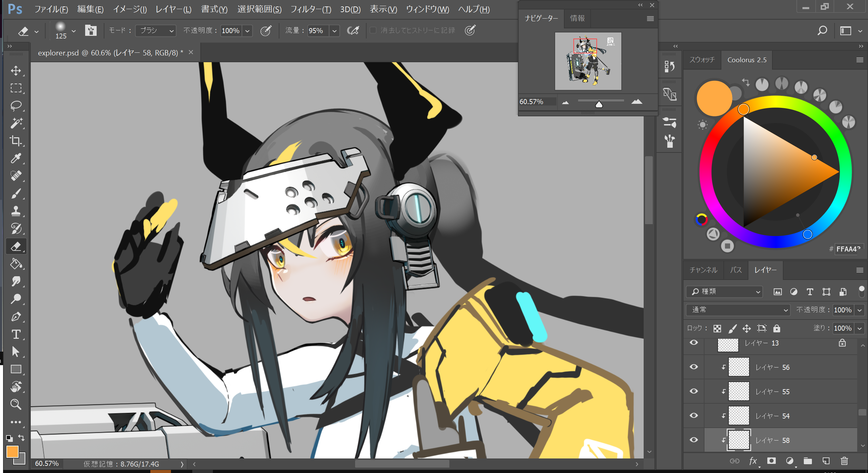The image size is (868, 473).
Task: Switch to the スウォッチ tab
Action: pos(702,60)
